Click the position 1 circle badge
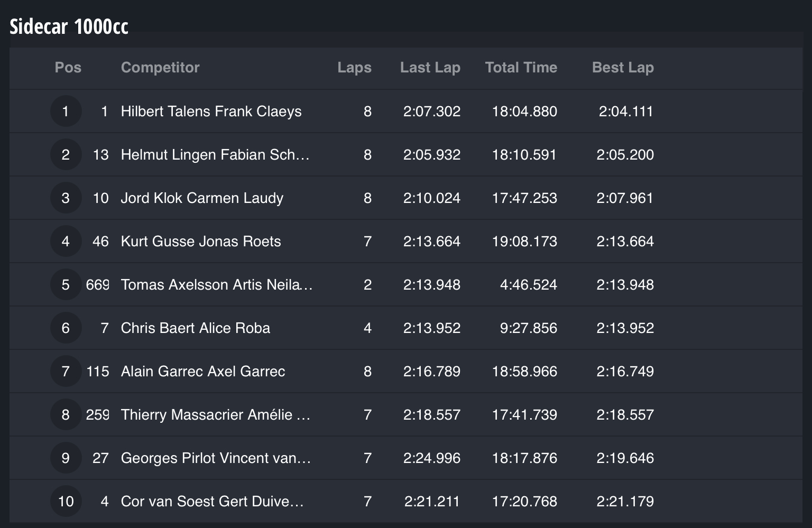812x528 pixels. 66,111
